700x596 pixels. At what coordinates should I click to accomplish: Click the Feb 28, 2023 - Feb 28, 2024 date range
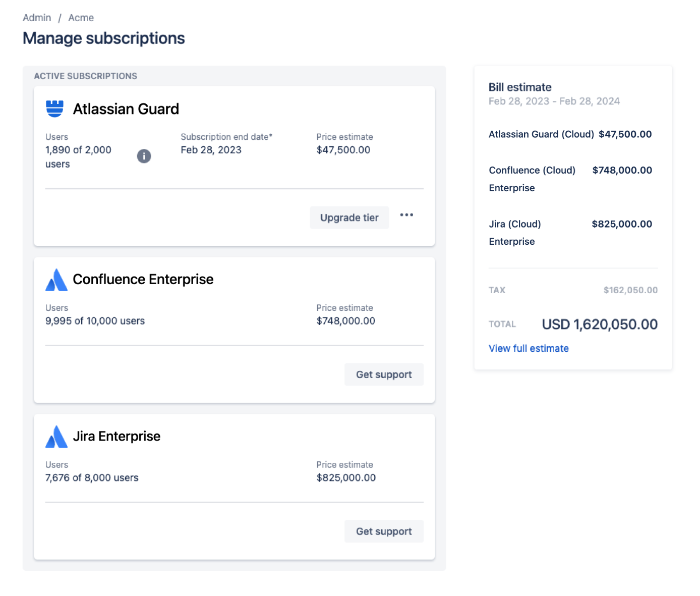[554, 101]
